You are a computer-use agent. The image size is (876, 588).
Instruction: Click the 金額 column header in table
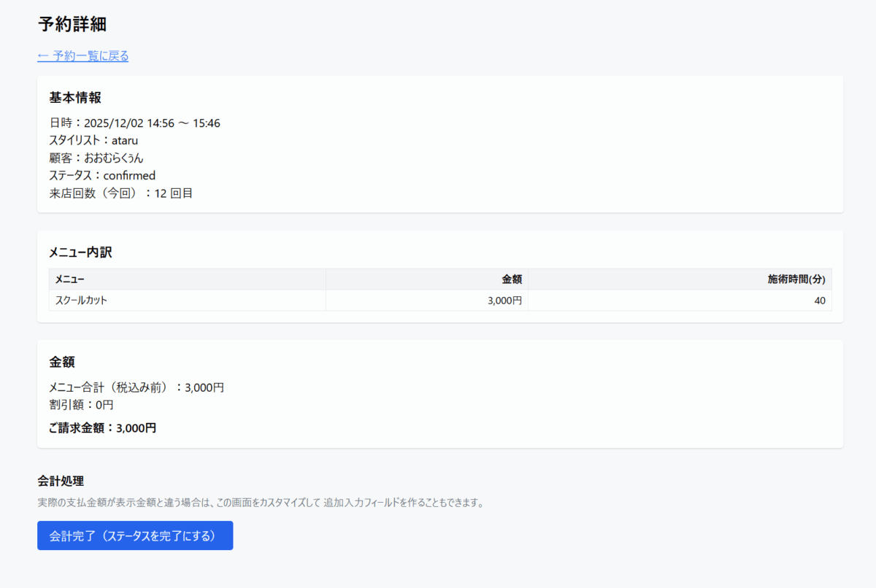coord(511,279)
